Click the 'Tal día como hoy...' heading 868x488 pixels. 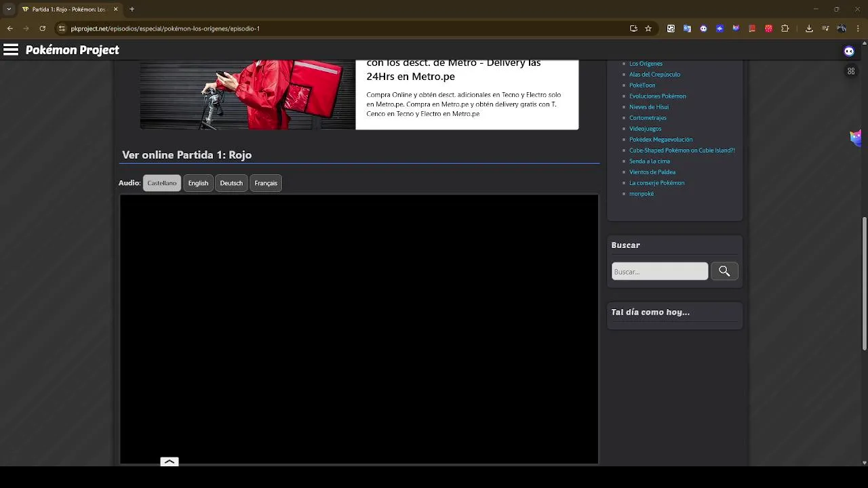click(650, 312)
